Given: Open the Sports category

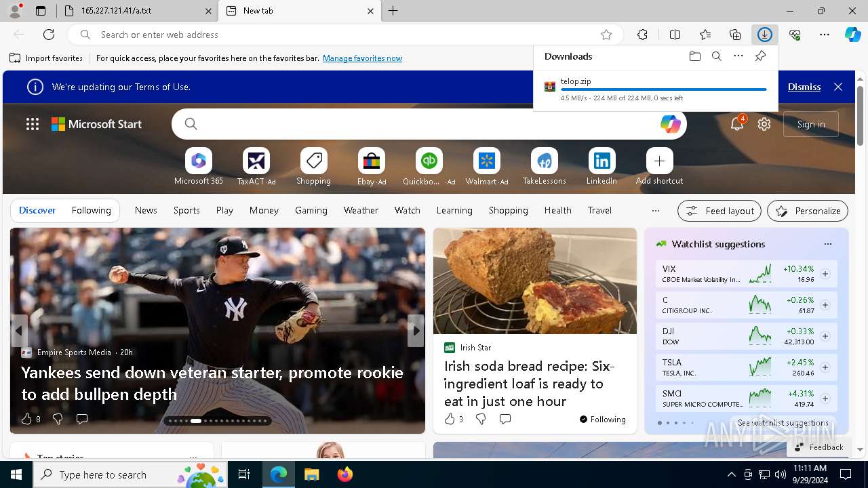Looking at the screenshot, I should coord(186,211).
